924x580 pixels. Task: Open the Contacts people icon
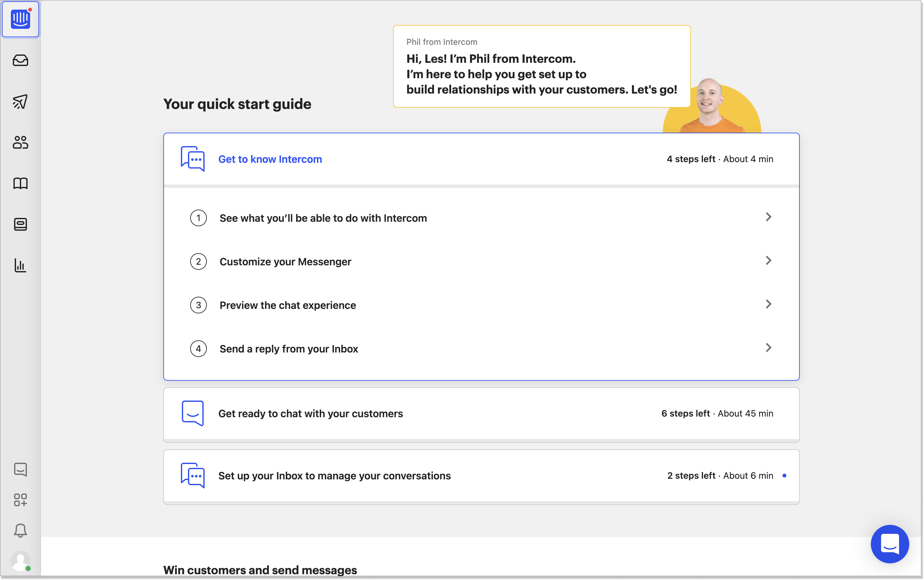[x=20, y=142]
